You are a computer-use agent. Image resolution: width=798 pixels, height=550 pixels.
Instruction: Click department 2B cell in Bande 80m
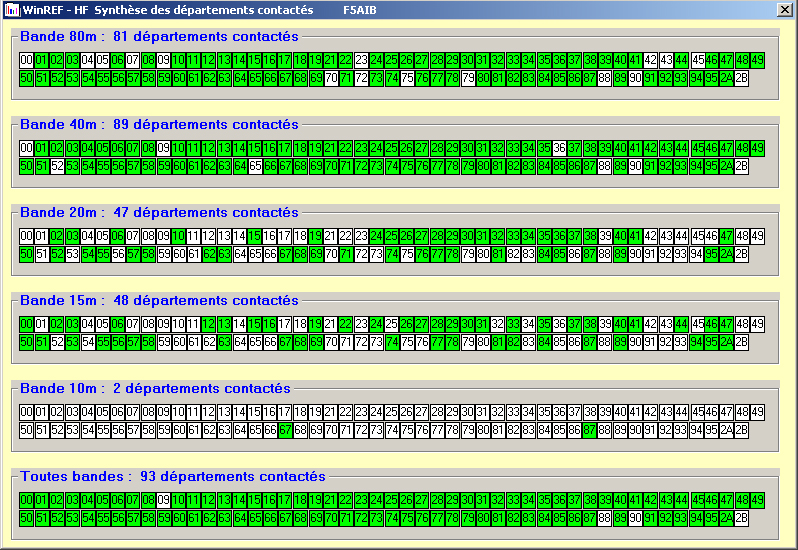click(x=741, y=78)
